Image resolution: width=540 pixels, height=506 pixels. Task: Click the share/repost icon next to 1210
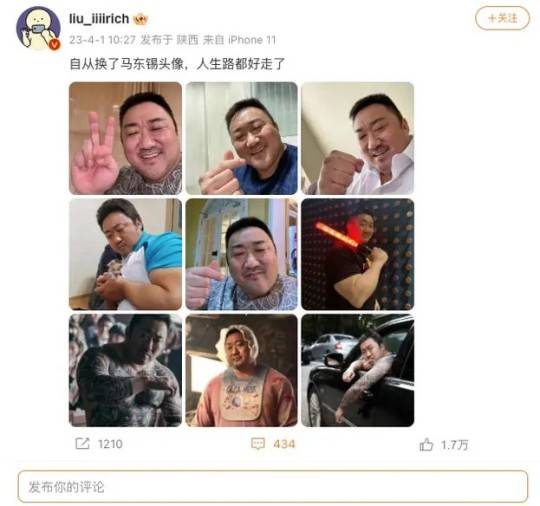click(82, 444)
